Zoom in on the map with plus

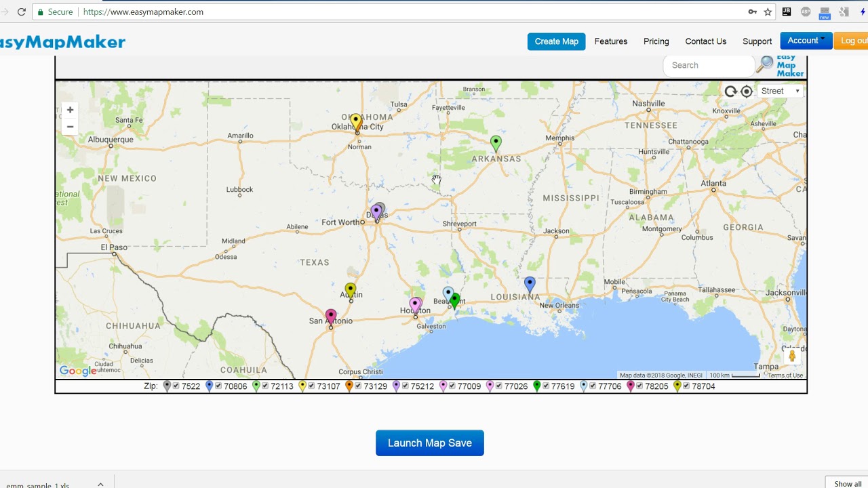tap(70, 110)
